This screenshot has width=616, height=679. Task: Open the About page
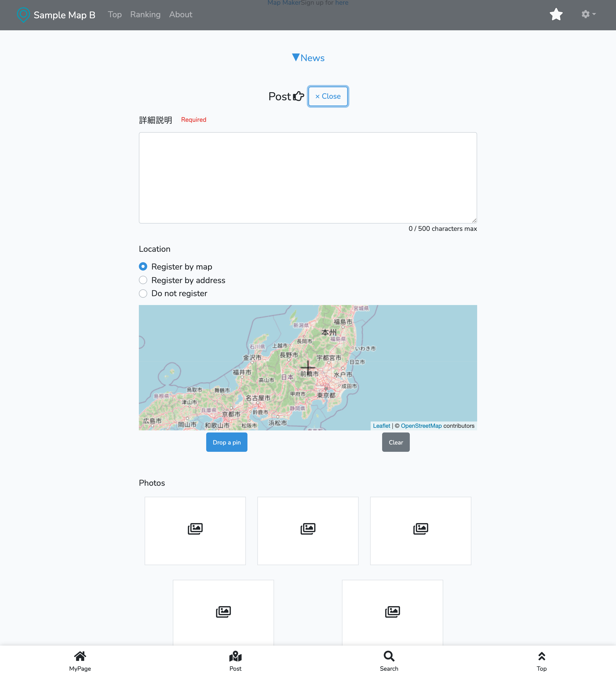181,14
